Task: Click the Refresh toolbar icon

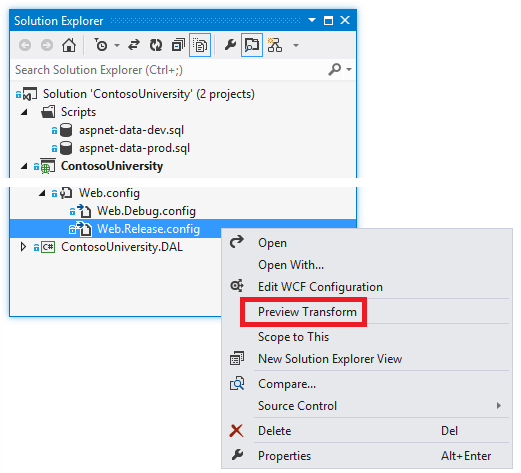Action: click(x=156, y=45)
